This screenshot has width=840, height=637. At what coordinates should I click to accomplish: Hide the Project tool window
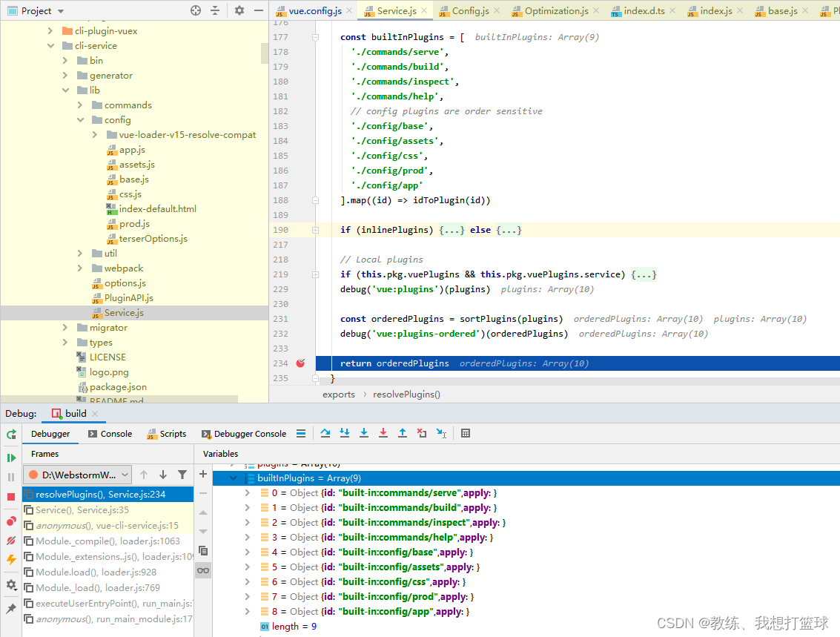[x=259, y=10]
